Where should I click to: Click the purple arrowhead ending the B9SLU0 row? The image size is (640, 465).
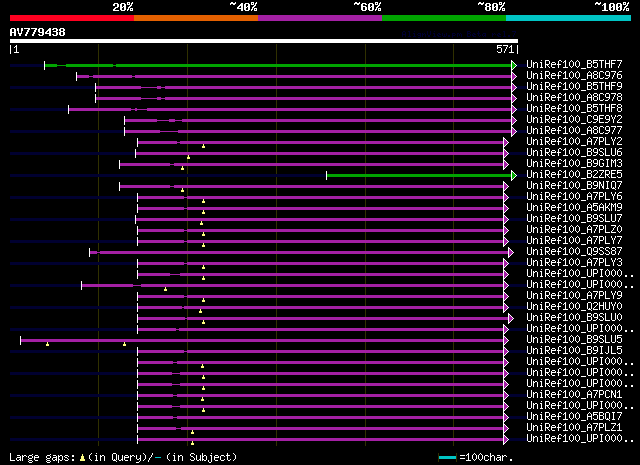(511, 318)
